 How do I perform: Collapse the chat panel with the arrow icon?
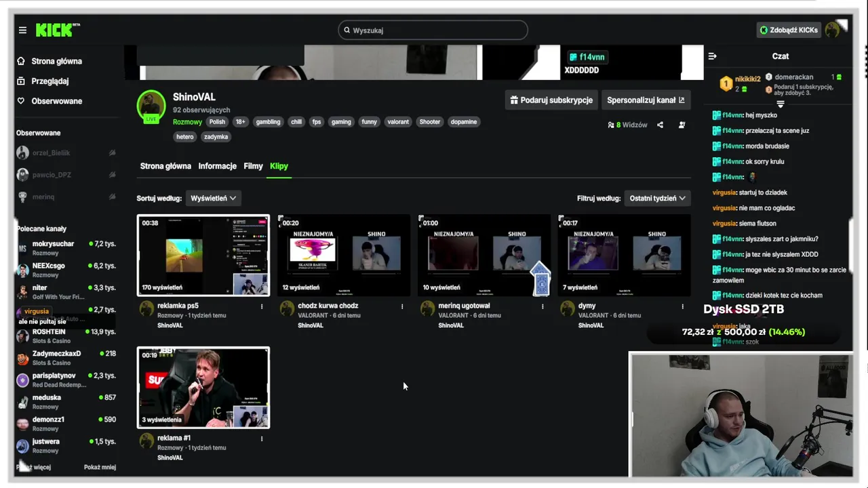(712, 56)
